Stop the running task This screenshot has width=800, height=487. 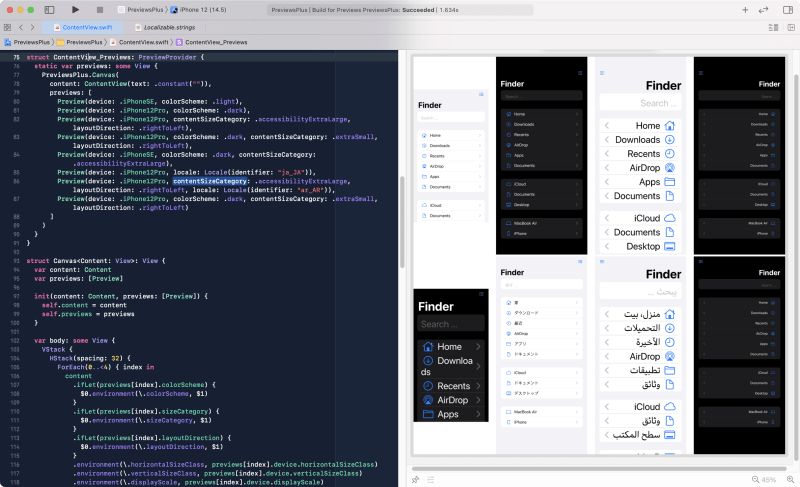tap(99, 10)
